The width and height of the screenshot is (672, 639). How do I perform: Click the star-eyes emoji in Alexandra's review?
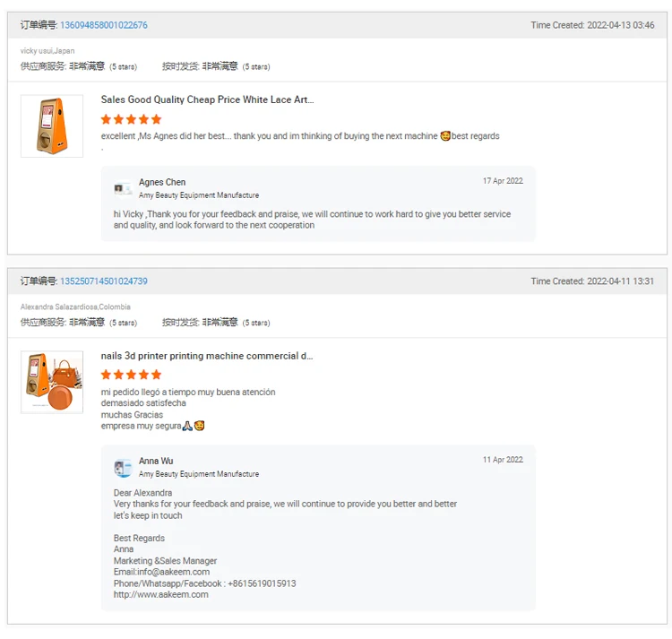pos(200,426)
